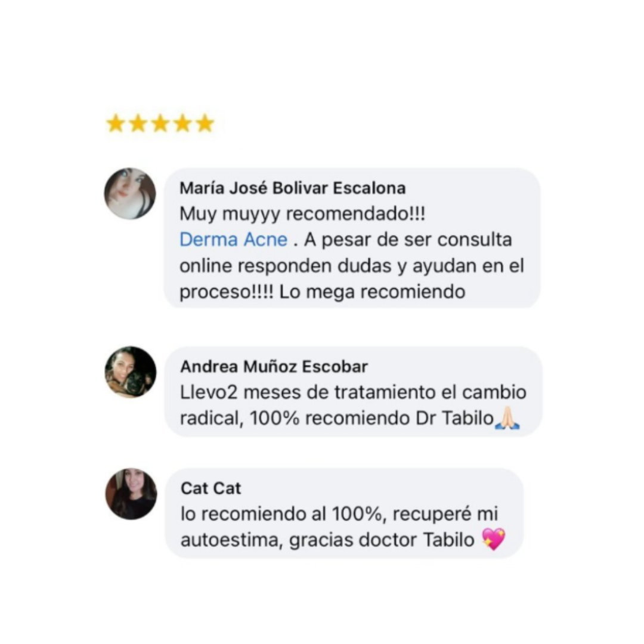Click the praying hands emoji
This screenshot has width=644, height=644.
pyautogui.click(x=507, y=418)
